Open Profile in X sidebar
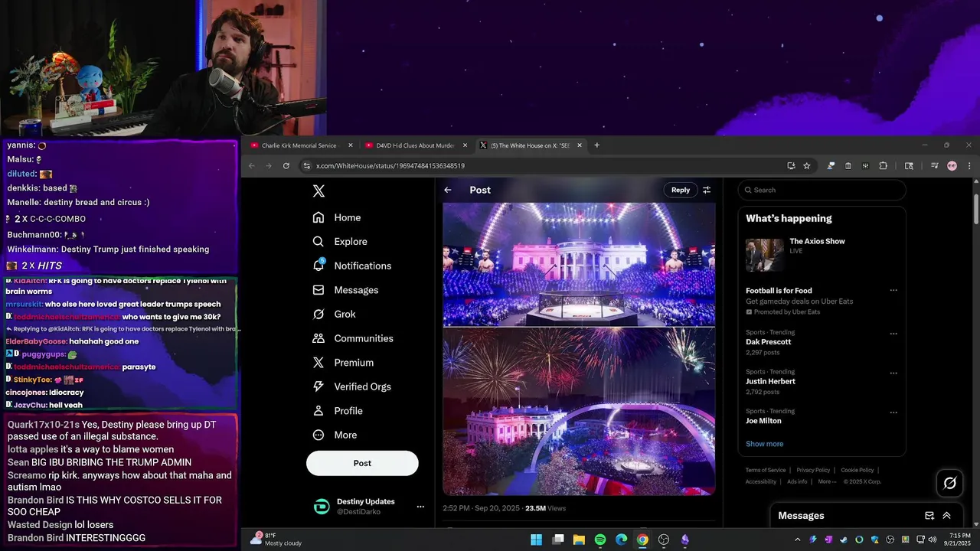This screenshot has width=980, height=551. pos(338,411)
